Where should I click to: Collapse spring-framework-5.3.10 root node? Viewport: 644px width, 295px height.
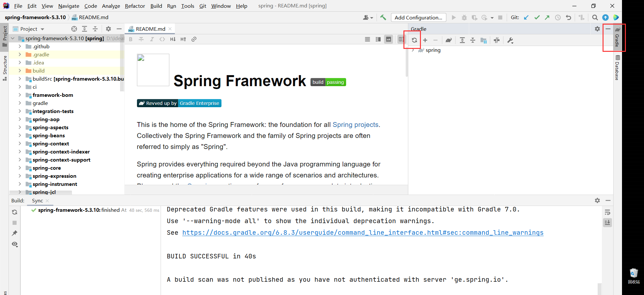[x=13, y=38]
